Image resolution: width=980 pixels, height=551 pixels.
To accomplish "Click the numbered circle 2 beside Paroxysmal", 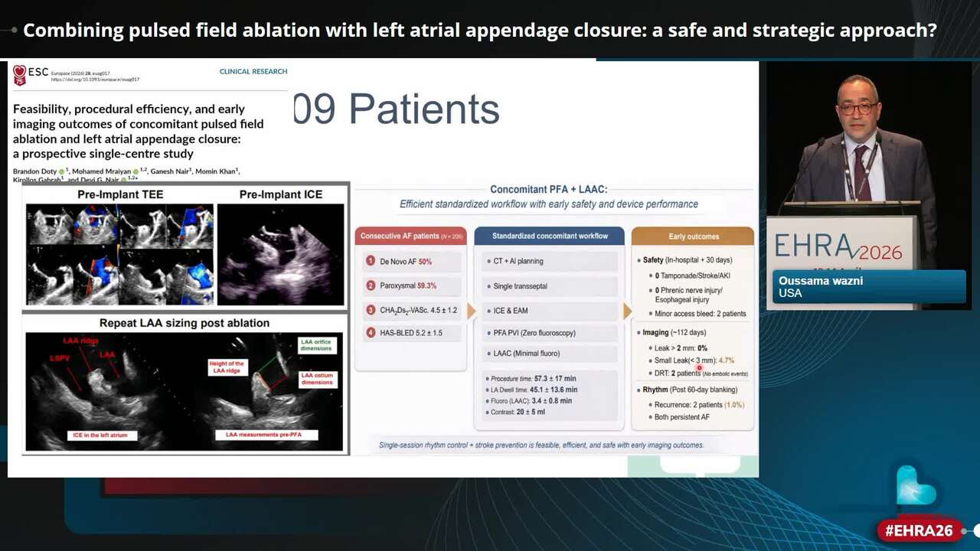I will [x=371, y=285].
